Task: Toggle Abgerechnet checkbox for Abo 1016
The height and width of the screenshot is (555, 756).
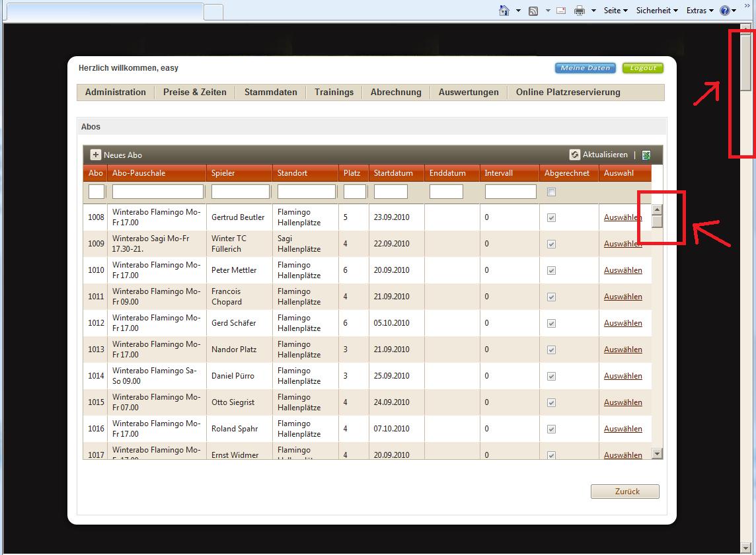Action: (551, 429)
